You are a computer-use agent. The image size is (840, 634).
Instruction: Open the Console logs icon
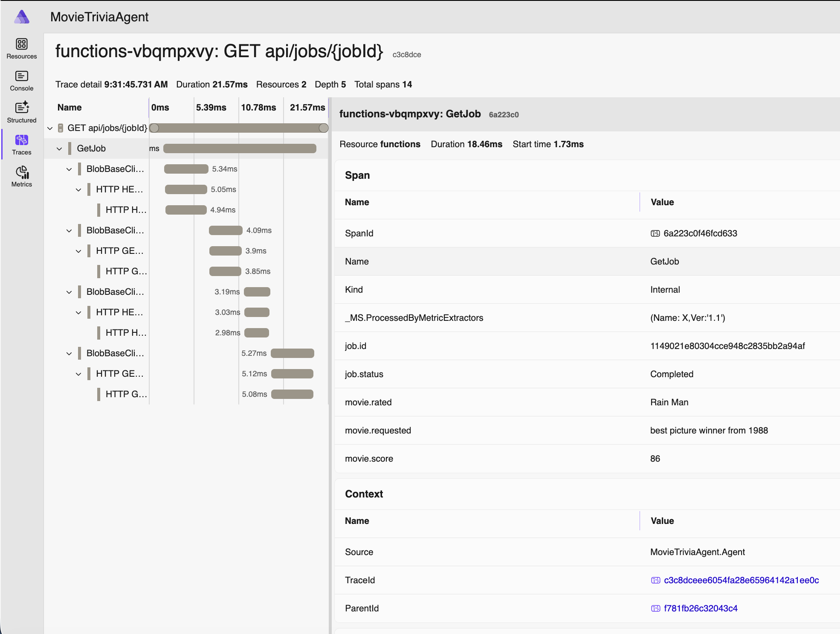[x=21, y=76]
